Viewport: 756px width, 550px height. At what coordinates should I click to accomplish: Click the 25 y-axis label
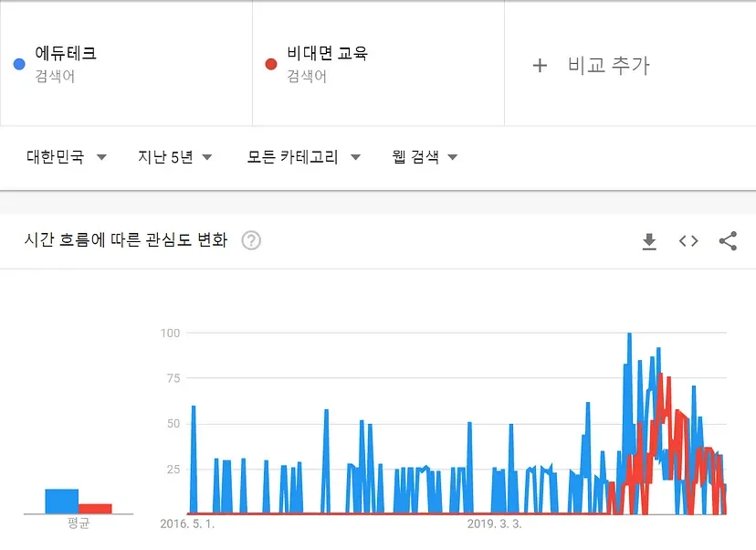pos(173,469)
